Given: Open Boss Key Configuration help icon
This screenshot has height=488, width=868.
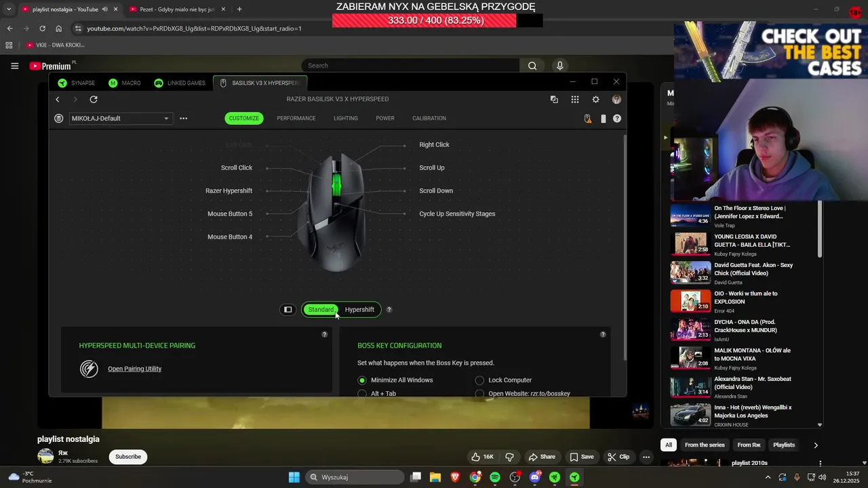Looking at the screenshot, I should coord(603,335).
